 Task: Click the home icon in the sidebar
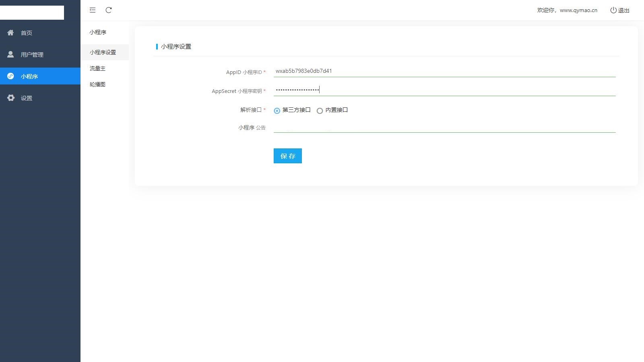point(10,33)
